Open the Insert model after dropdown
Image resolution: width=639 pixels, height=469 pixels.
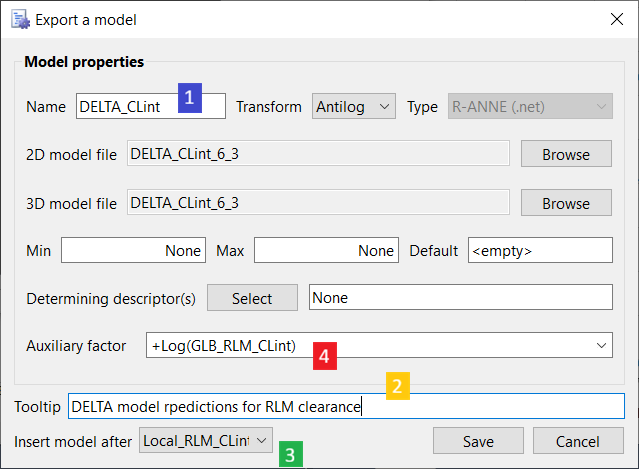click(x=206, y=440)
